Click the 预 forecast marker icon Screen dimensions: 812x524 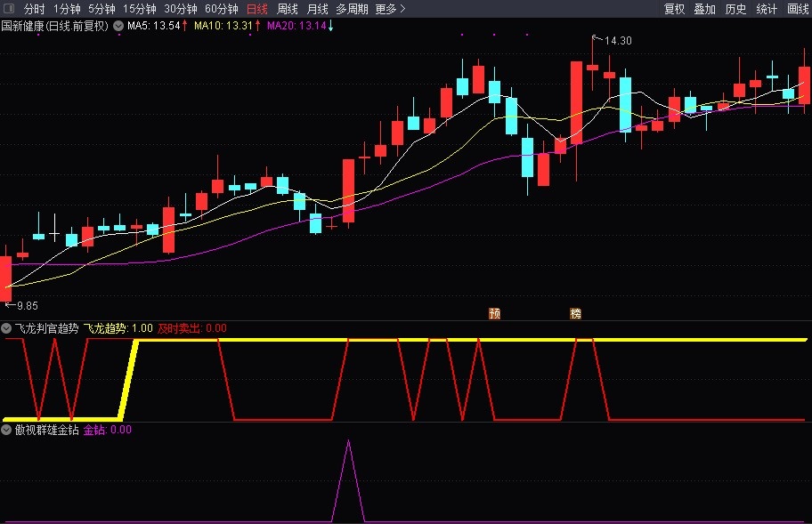[494, 313]
